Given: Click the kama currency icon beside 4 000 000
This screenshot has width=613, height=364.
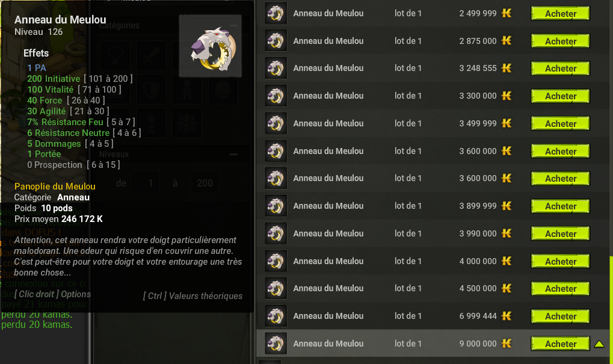Looking at the screenshot, I should coord(507,261).
